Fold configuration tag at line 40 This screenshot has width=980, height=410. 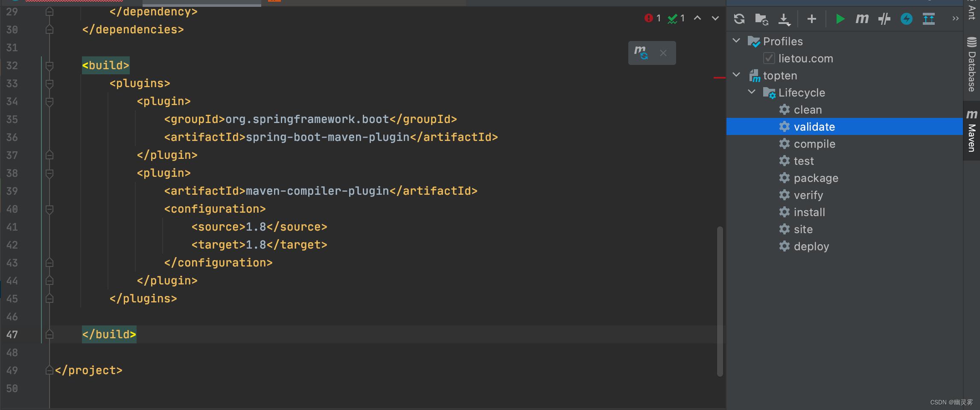click(x=49, y=209)
